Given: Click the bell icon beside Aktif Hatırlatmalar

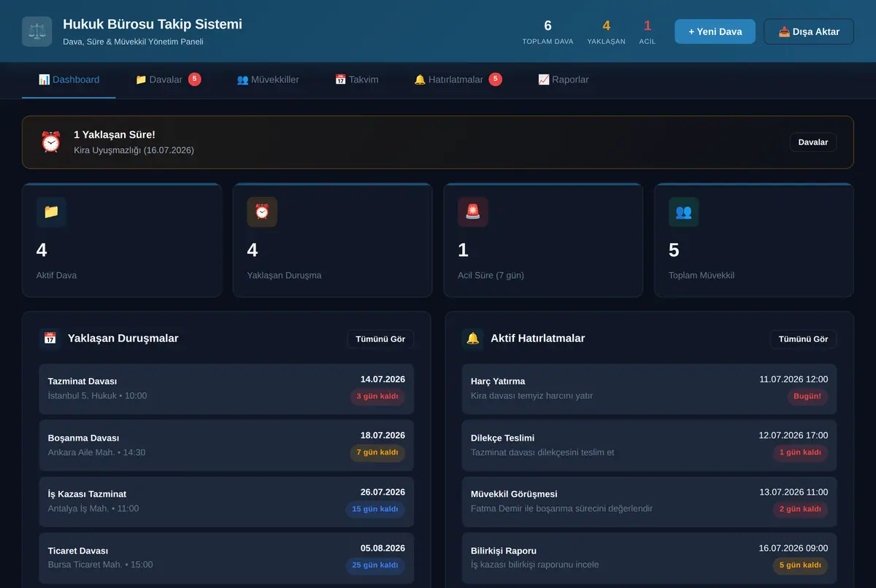Looking at the screenshot, I should (x=473, y=339).
